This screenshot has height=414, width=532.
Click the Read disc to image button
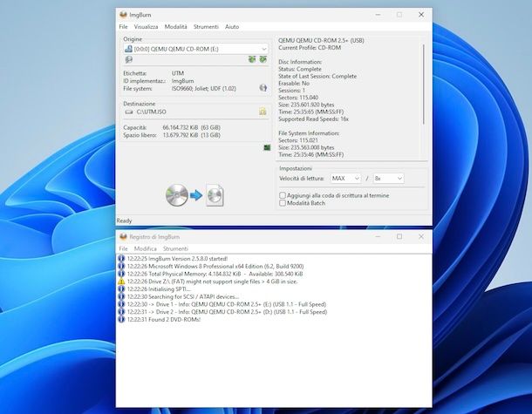click(x=196, y=194)
